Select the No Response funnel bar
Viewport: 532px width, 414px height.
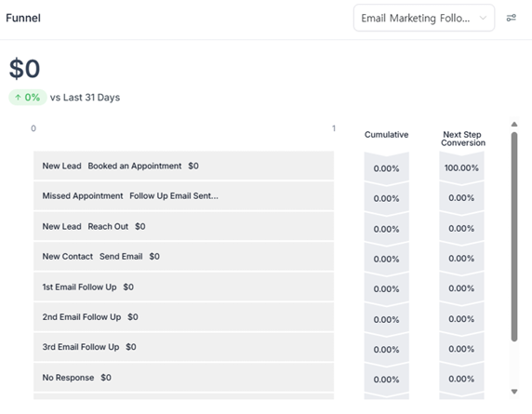pos(183,378)
